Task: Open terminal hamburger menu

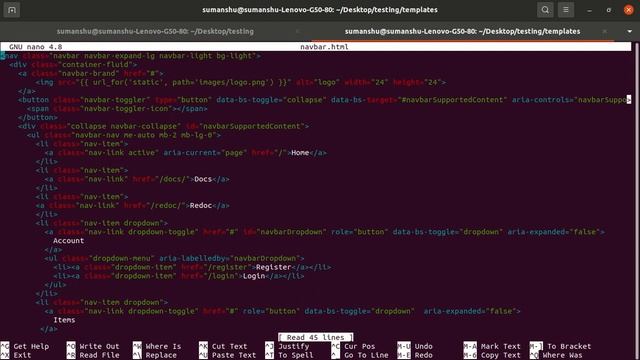Action: point(566,10)
